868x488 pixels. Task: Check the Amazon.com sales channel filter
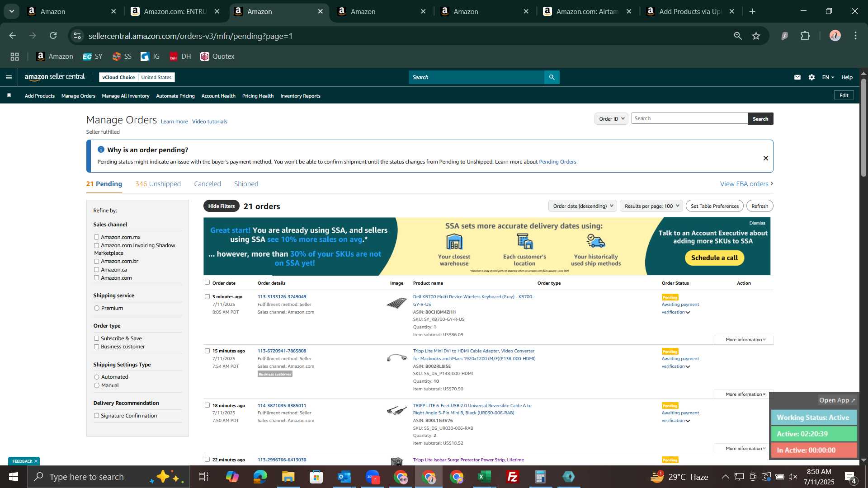(x=96, y=278)
